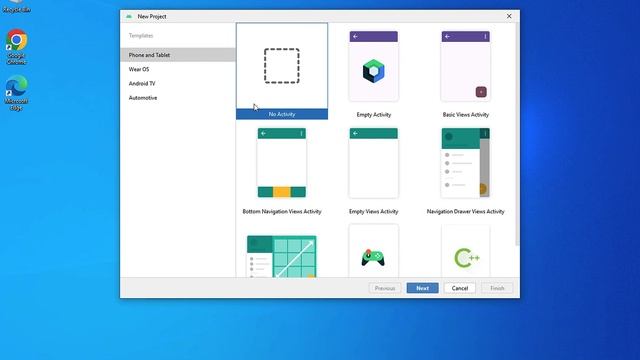640x360 pixels.
Task: Click "Bottom Navigation Views Activity" label
Action: pyautogui.click(x=282, y=211)
